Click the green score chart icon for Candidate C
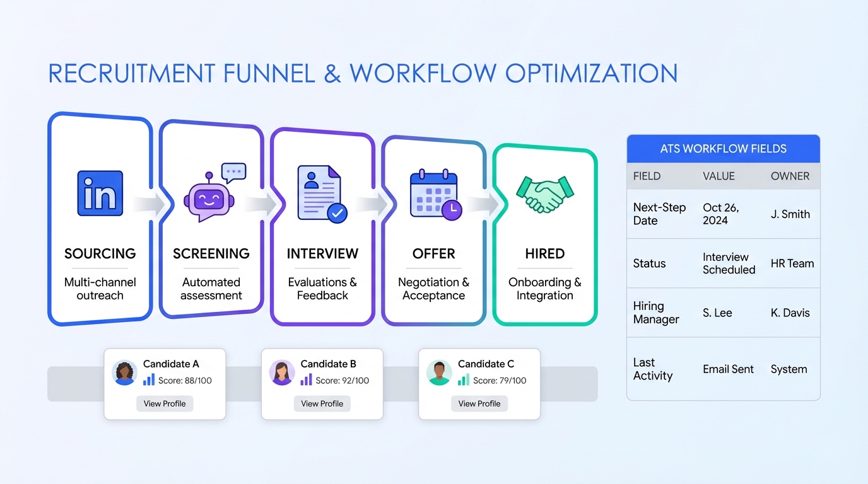This screenshot has width=868, height=484. click(x=464, y=379)
